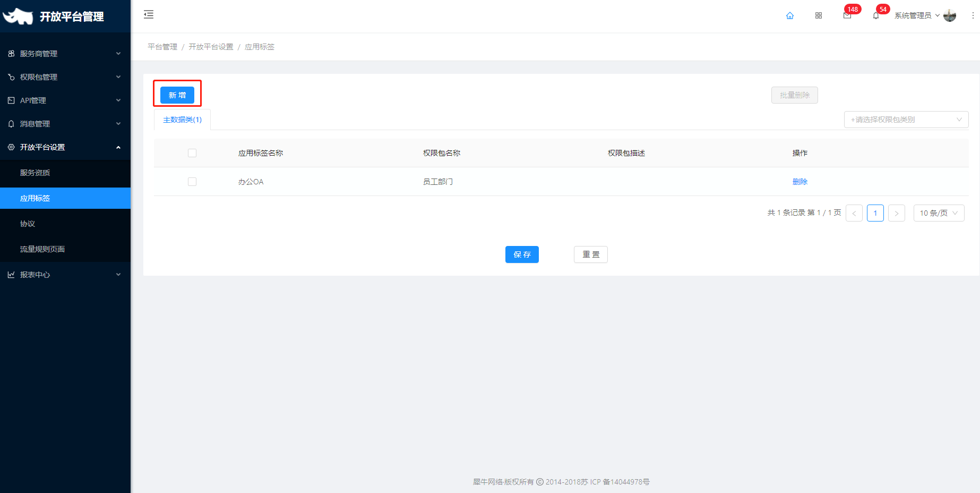The width and height of the screenshot is (980, 493).
Task: Open the app grid icon in the top bar
Action: 819,15
